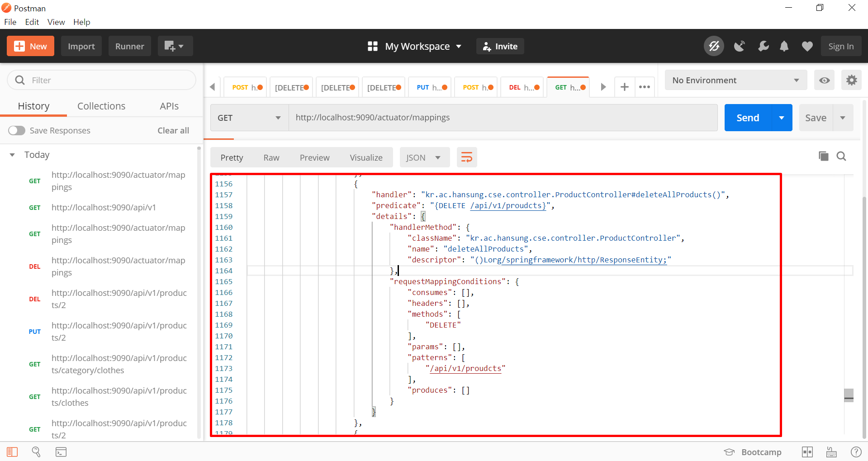Image resolution: width=868 pixels, height=461 pixels.
Task: Open help question mark icon
Action: (x=856, y=452)
